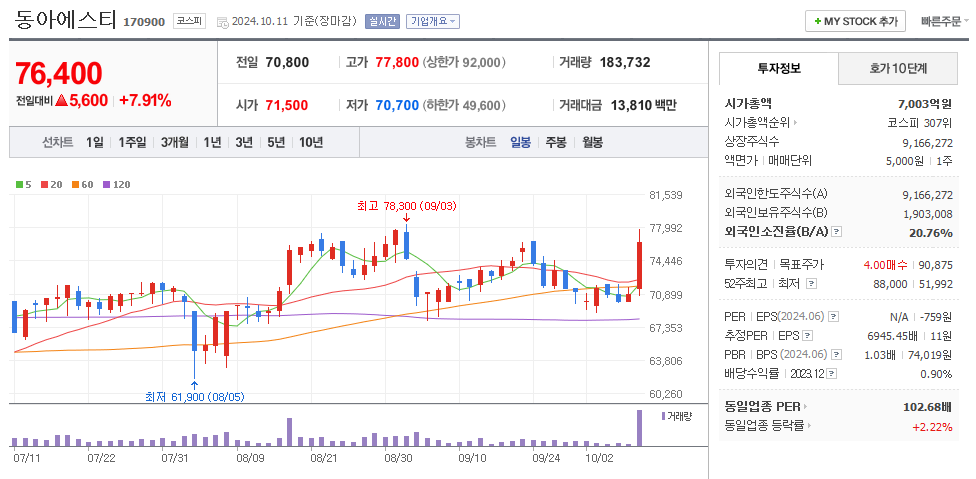Open help icon beside PBR BPS (2024.06)

click(x=837, y=355)
